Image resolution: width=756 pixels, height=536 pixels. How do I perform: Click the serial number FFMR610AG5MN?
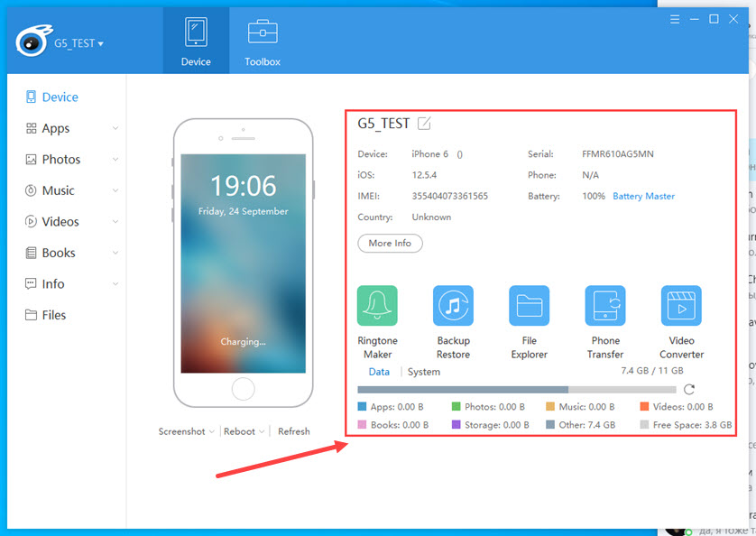[618, 154]
